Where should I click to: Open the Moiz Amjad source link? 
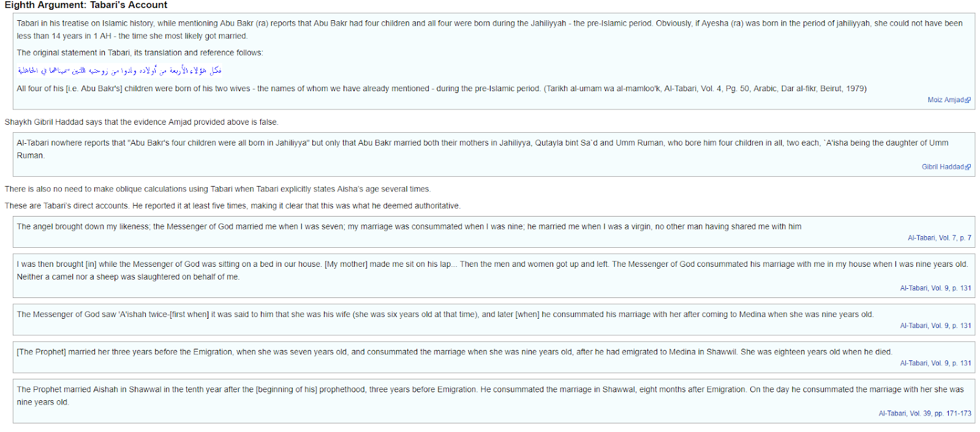945,100
